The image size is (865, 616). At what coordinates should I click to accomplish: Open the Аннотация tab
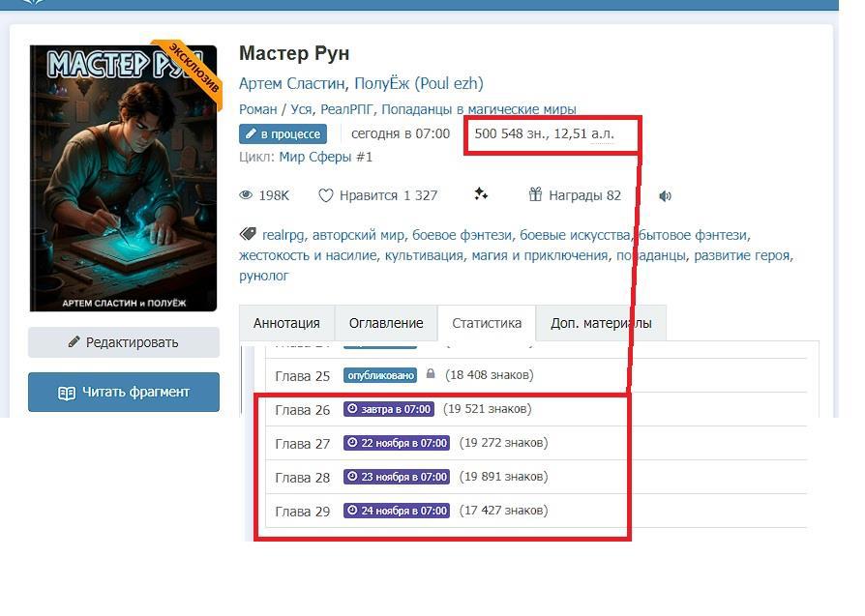[x=286, y=323]
